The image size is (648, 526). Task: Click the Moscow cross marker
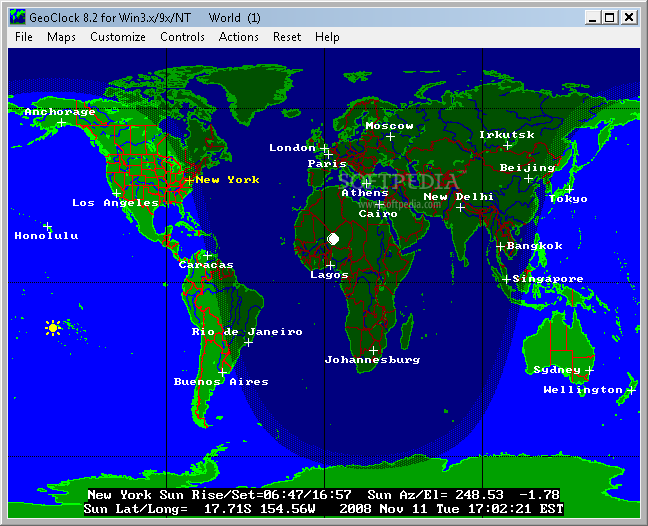[x=391, y=136]
